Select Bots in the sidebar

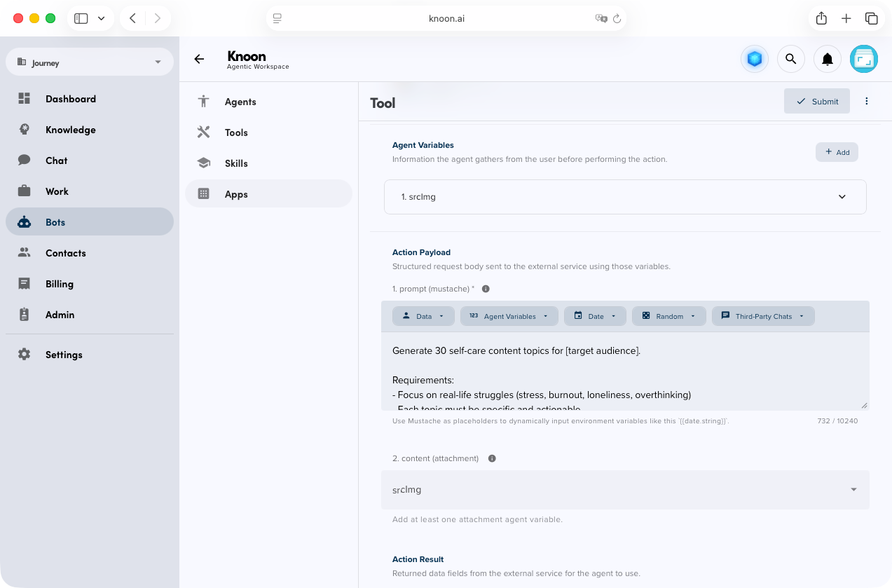point(57,222)
